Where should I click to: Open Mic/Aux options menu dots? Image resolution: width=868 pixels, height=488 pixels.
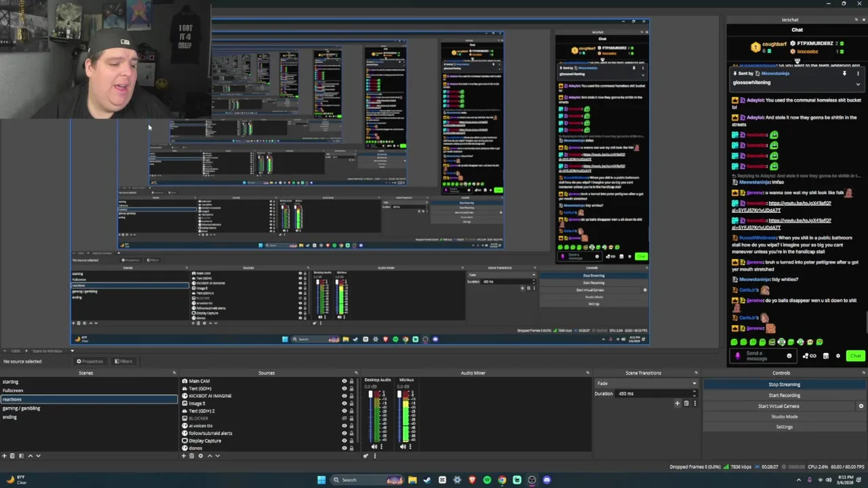click(x=410, y=447)
